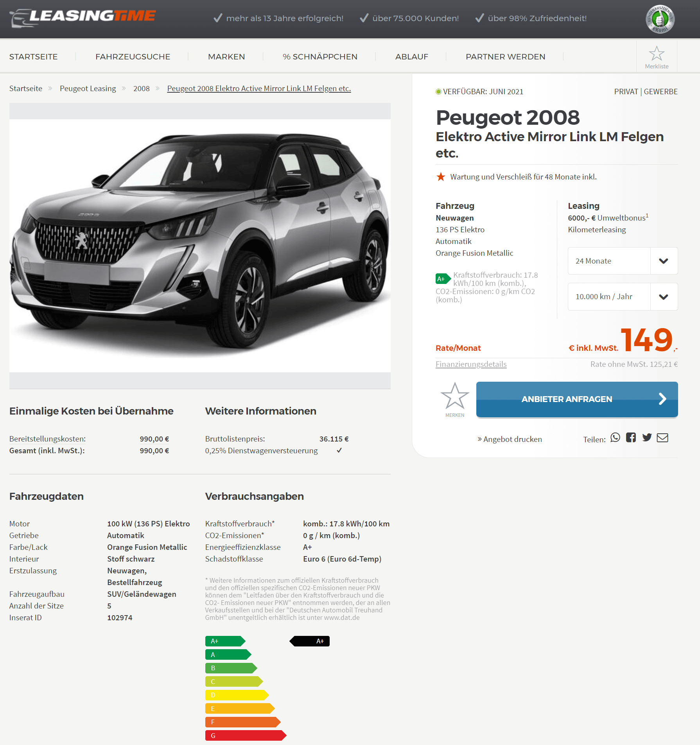The width and height of the screenshot is (700, 745).
Task: Go to STARTSEITE in navigation
Action: [x=33, y=57]
